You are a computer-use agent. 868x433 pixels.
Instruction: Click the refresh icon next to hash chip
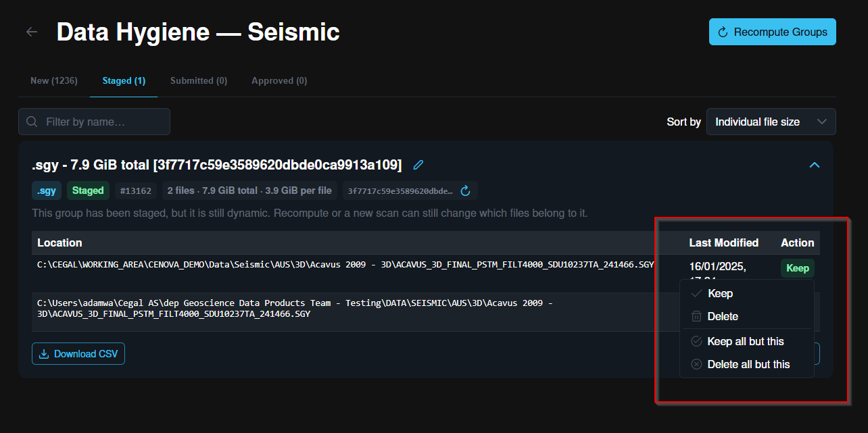point(465,191)
